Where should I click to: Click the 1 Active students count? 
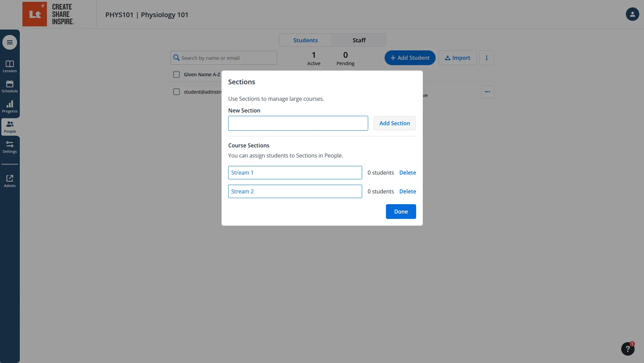(313, 58)
